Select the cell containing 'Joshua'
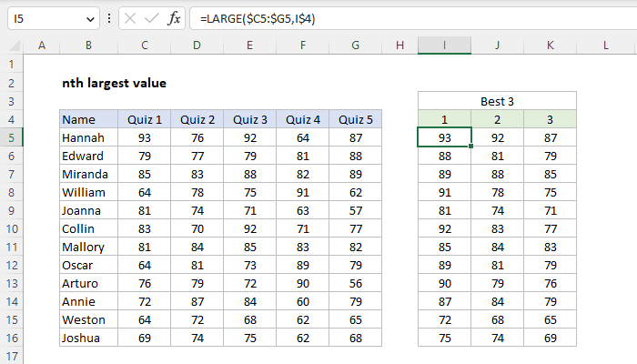Screen dimensions: 637x364 [88, 338]
